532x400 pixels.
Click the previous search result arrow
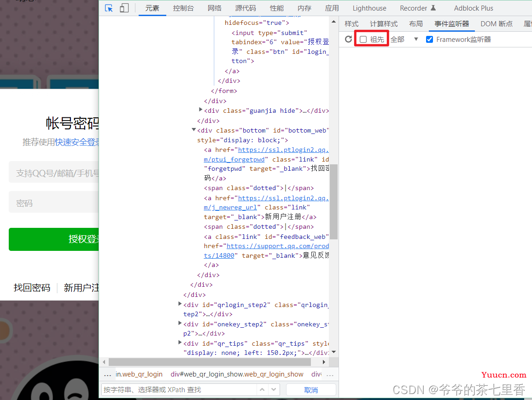[x=262, y=389]
